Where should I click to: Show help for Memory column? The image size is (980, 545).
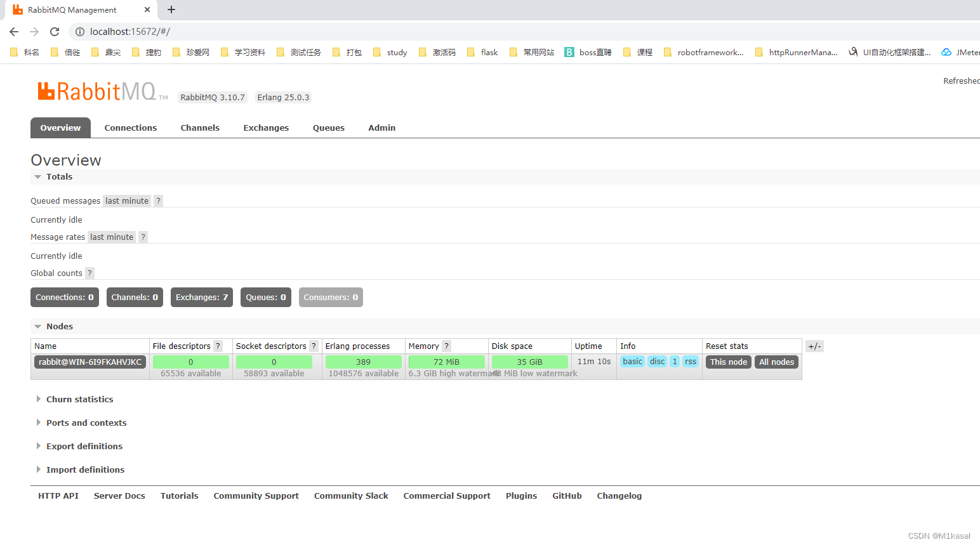coord(447,346)
